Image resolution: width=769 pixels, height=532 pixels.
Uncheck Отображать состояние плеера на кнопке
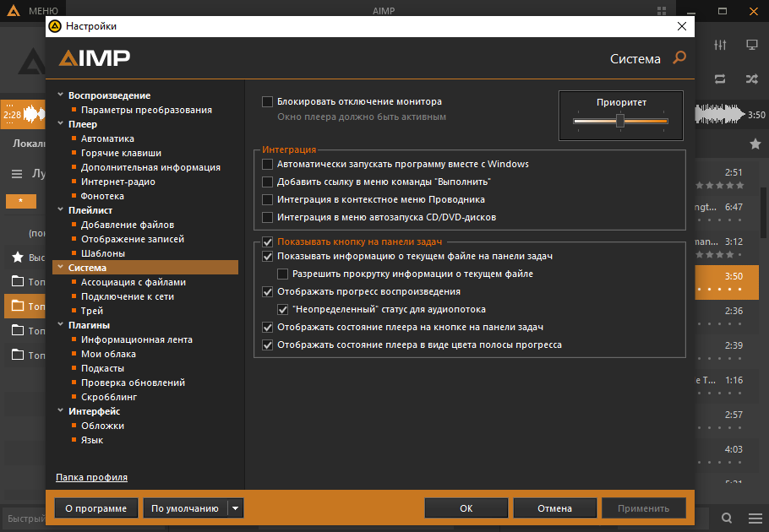coord(267,328)
